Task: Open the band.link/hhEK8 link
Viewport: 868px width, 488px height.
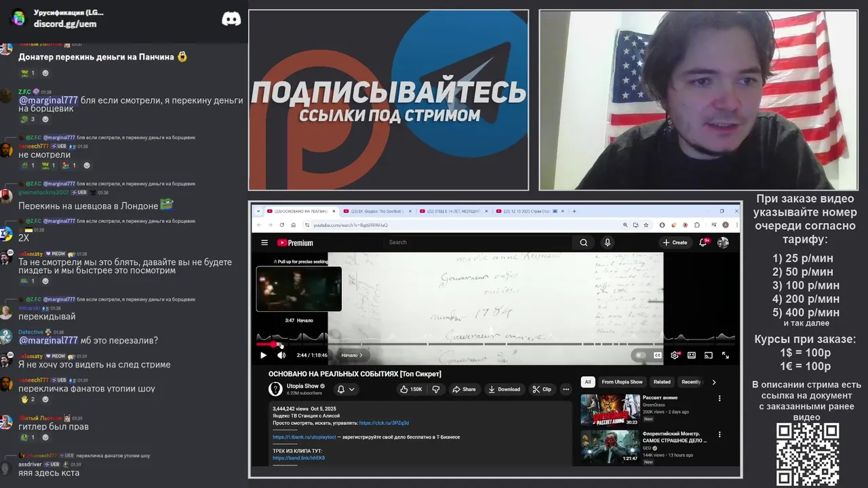Action: 298,458
